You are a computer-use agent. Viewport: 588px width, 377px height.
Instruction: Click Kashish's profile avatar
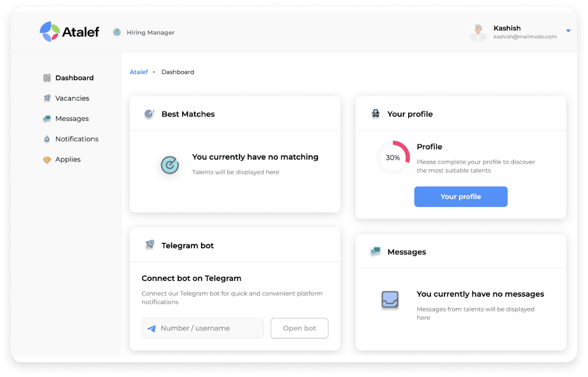click(x=478, y=32)
